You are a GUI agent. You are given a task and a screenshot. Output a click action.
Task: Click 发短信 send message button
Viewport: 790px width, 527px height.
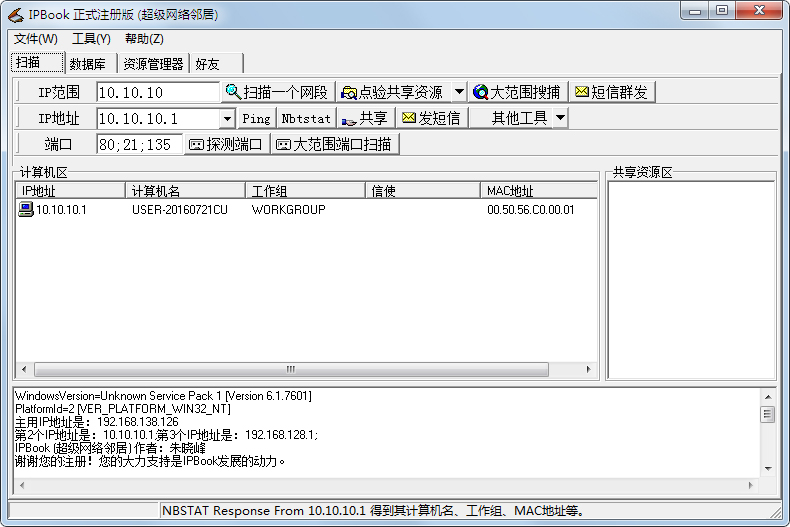click(431, 118)
